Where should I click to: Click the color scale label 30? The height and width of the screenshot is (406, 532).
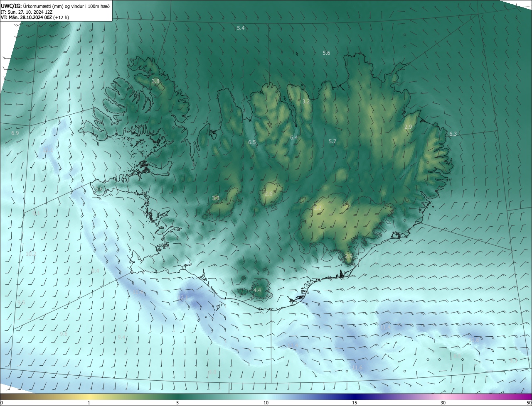(443, 403)
